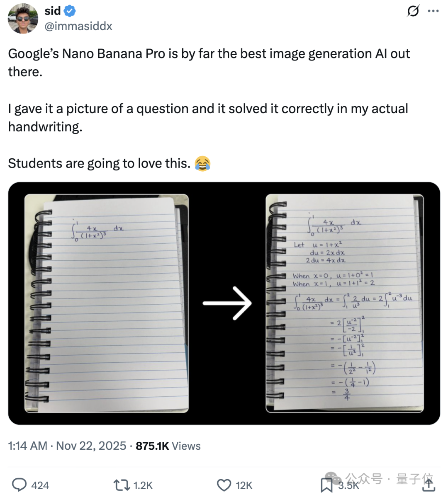Click the laughing-crying emoji in the tweet
The image size is (448, 497).
pyautogui.click(x=202, y=164)
